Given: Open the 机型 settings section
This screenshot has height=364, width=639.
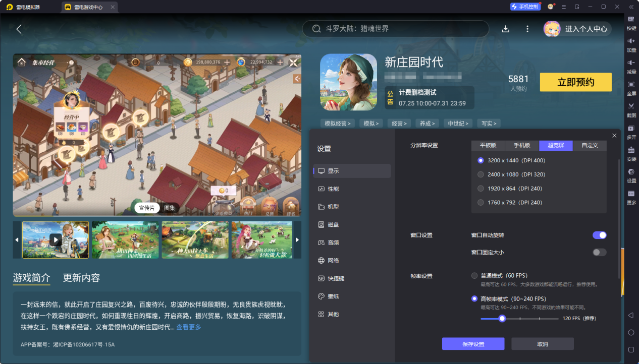Looking at the screenshot, I should (x=352, y=207).
